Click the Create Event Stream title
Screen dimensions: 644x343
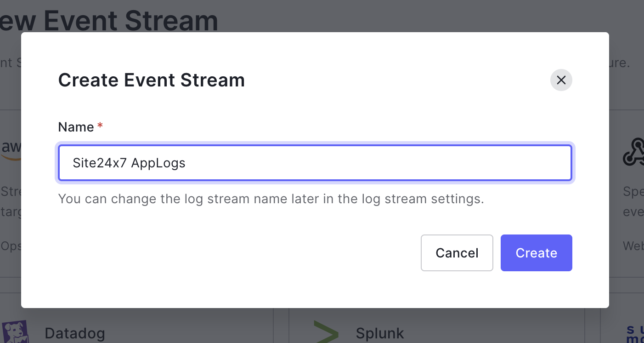click(x=152, y=80)
